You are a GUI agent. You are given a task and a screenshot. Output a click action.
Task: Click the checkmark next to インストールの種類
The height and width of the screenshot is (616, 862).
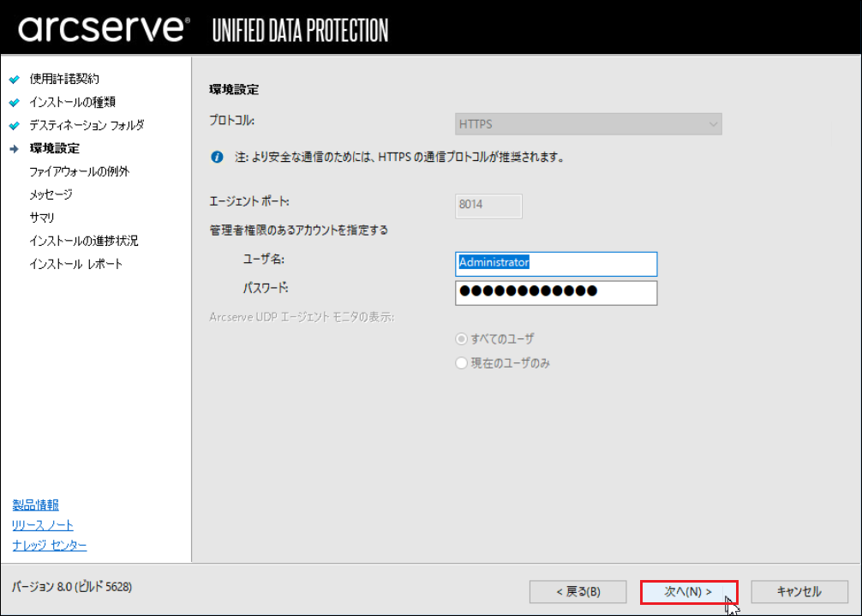tap(15, 102)
